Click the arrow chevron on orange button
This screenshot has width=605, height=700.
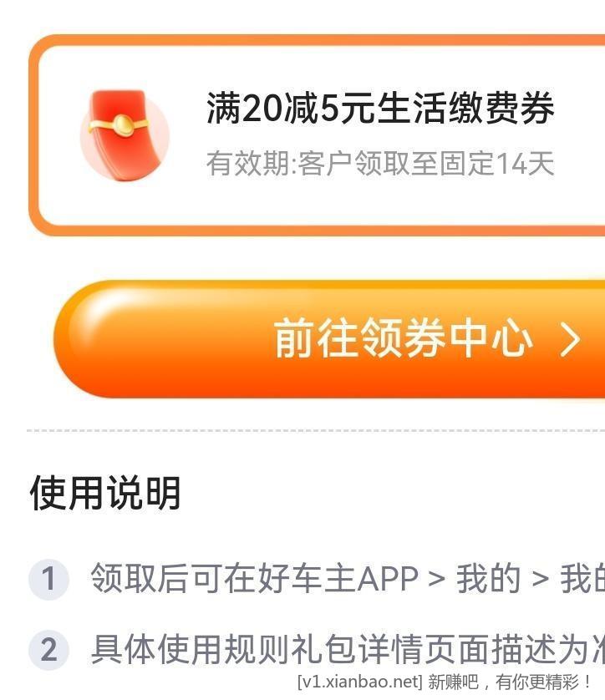[x=570, y=340]
